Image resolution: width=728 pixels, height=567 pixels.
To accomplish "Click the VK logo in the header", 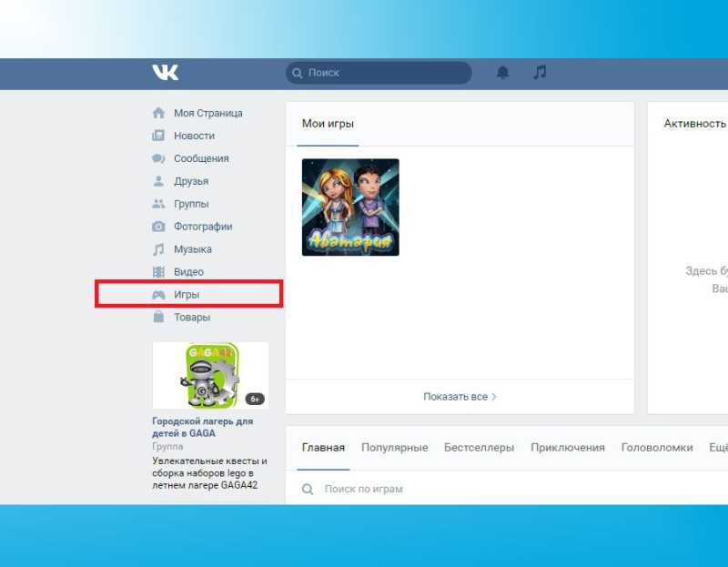I will pyautogui.click(x=166, y=73).
